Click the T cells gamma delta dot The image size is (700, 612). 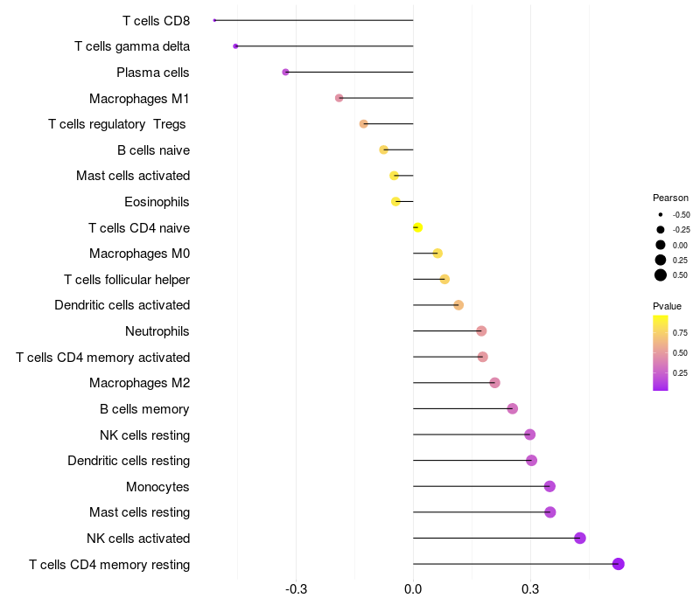point(235,46)
